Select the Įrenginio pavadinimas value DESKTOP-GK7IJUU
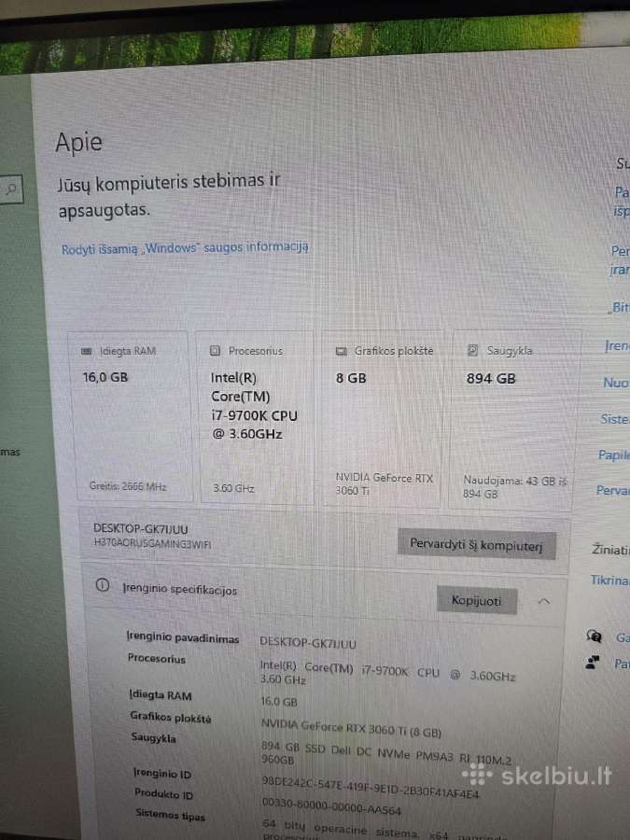Screen dimensions: 630x840 point(307,643)
